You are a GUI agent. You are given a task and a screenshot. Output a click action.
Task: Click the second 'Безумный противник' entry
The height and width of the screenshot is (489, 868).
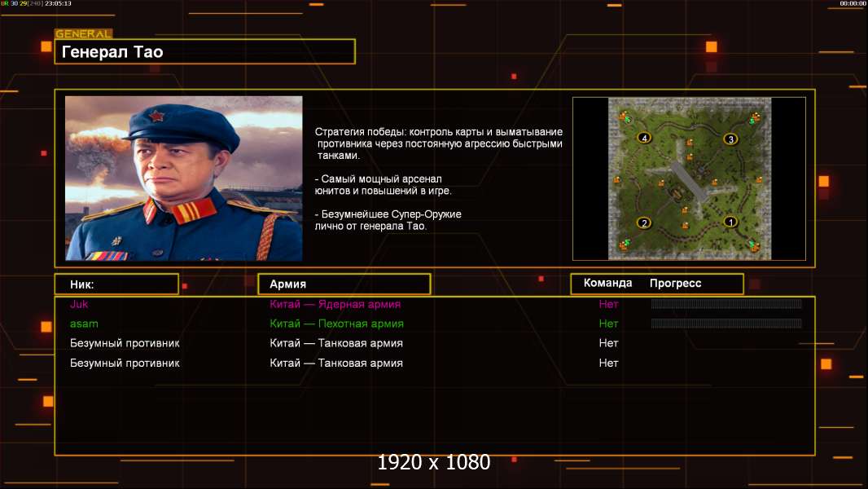point(125,363)
